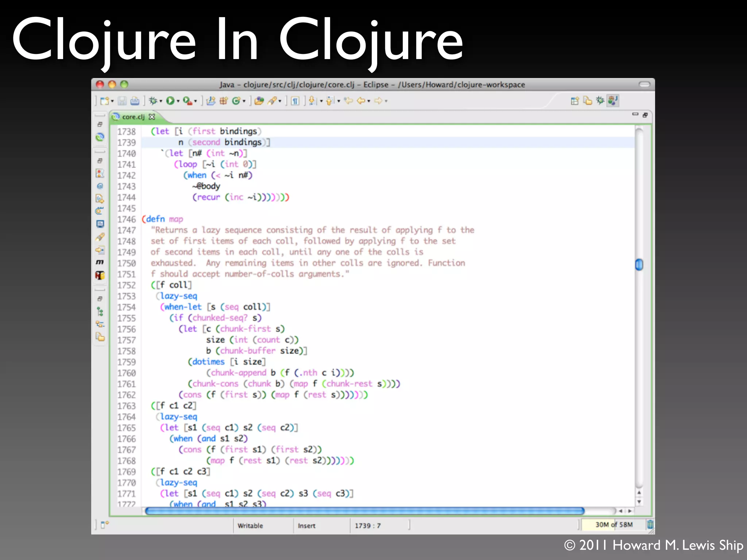Click the vertical scrollbar thumb in editor
747x560 pixels.
click(x=639, y=265)
